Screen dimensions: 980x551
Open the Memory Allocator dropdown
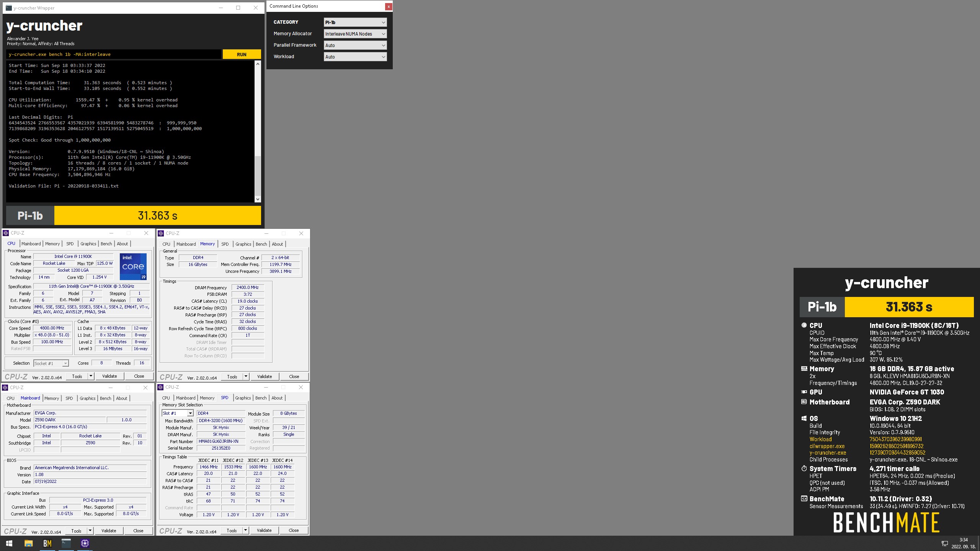(x=355, y=34)
